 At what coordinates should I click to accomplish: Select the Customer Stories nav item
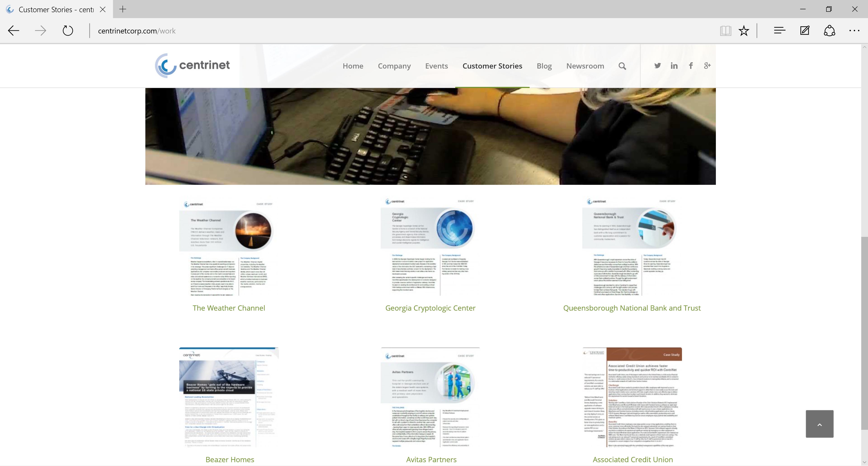[x=492, y=66]
